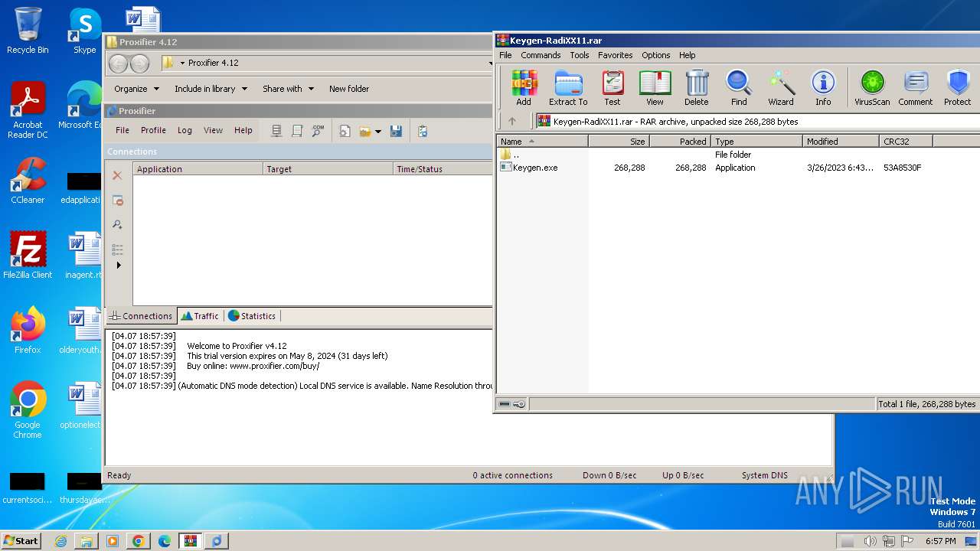Click the magnifier-plus icon in Proxifier sidebar
Image resolution: width=980 pixels, height=551 pixels.
click(x=117, y=224)
